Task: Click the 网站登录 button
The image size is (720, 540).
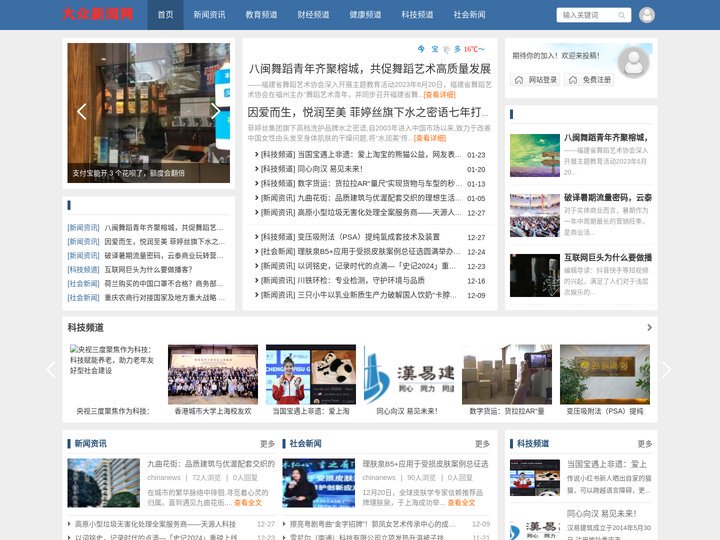Action: click(535, 80)
